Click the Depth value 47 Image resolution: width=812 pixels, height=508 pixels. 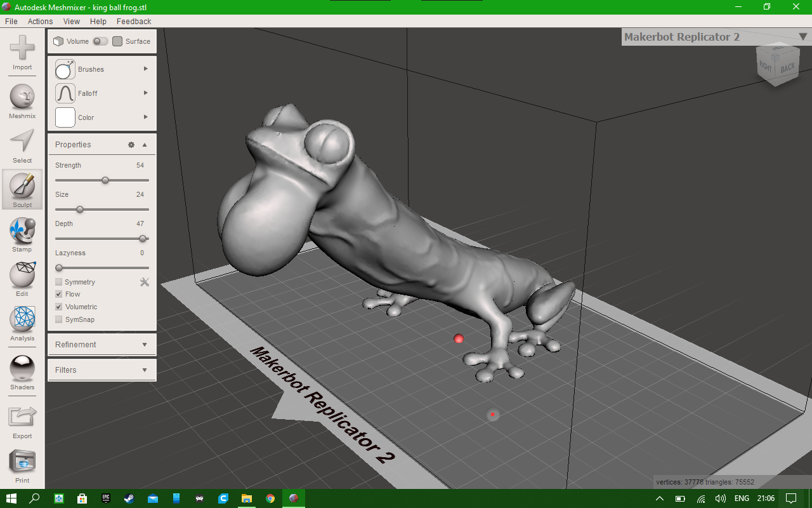[x=140, y=224]
